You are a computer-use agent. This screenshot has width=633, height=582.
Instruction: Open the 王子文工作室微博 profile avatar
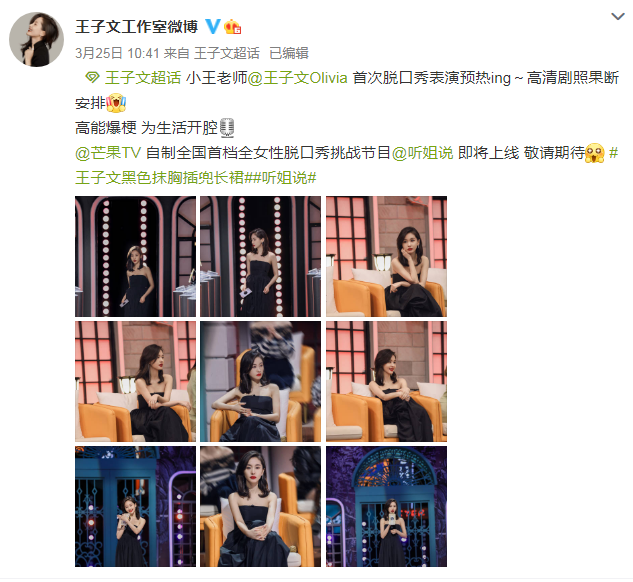[x=36, y=39]
